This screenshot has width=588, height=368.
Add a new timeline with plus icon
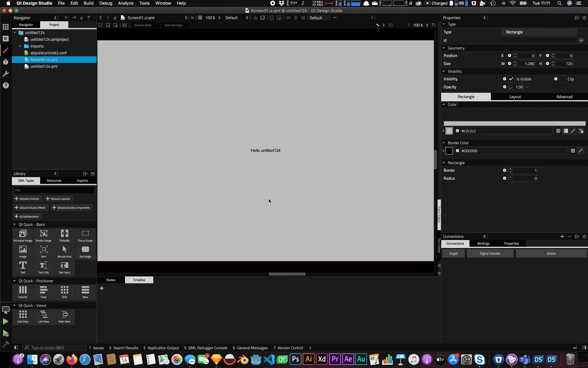(102, 288)
